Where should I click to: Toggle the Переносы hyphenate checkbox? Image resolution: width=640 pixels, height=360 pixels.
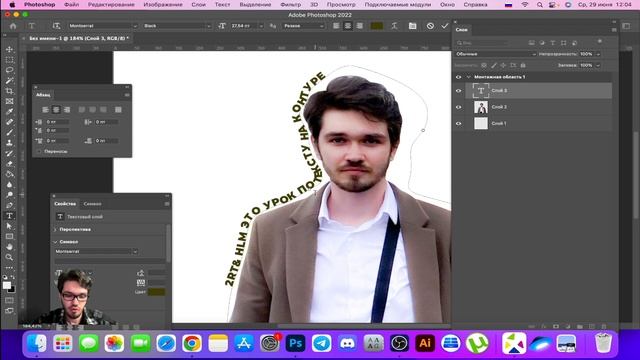tap(39, 151)
